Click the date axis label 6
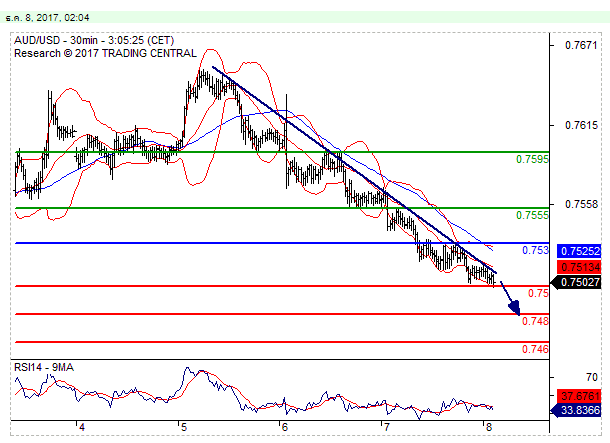This screenshot has width=610, height=443. point(285,427)
